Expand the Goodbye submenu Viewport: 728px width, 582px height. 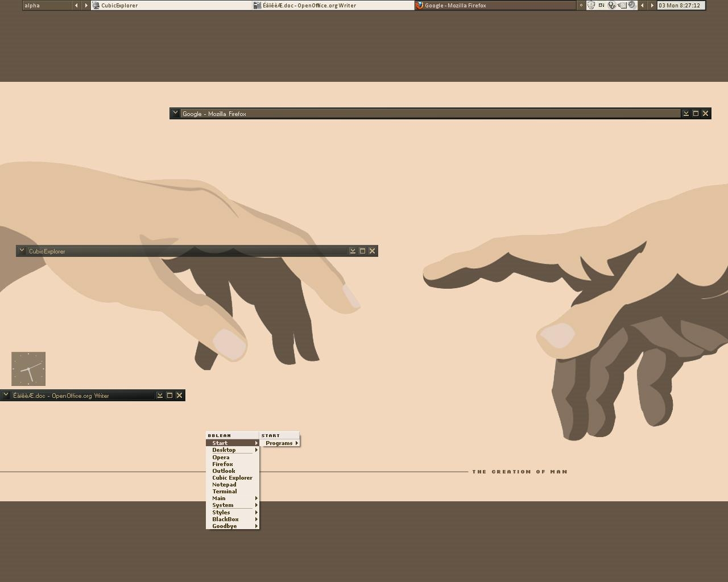tap(233, 526)
